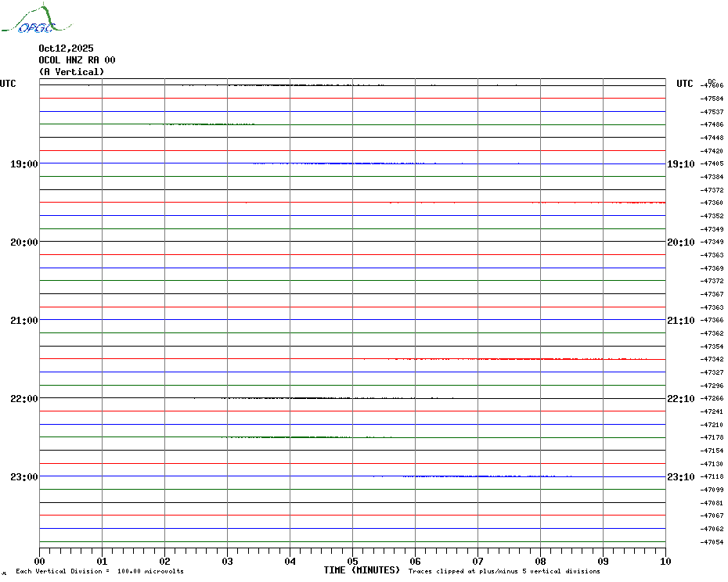Click the 00 minute tick label
The image size is (728, 582).
(x=40, y=561)
